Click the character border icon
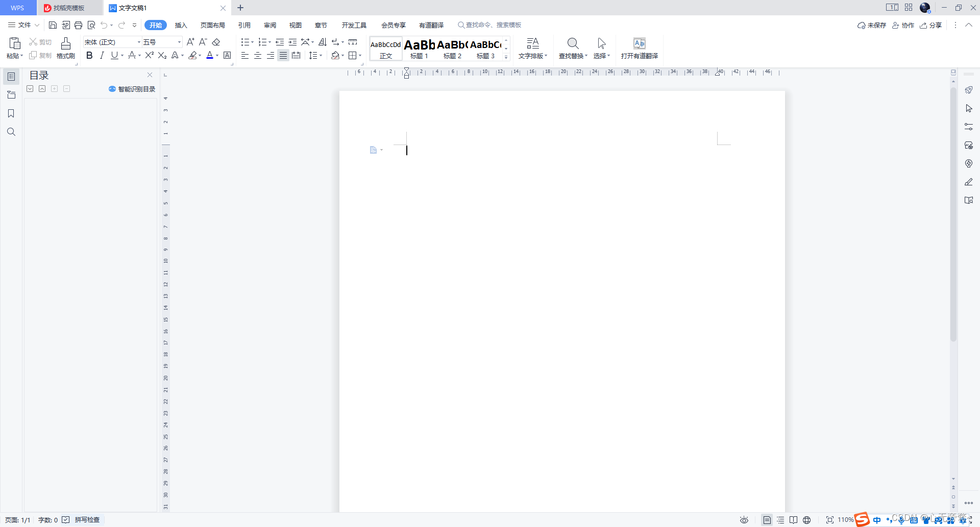This screenshot has width=980, height=527. click(x=227, y=55)
